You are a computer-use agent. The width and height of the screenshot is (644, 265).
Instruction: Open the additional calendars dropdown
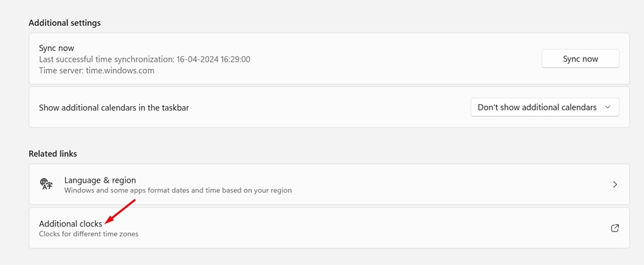(x=545, y=107)
